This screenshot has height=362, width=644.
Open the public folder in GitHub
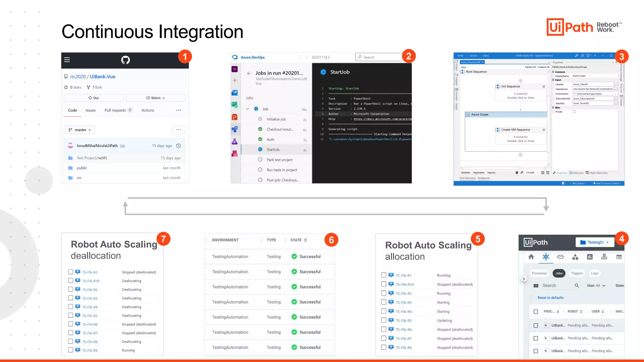(x=82, y=168)
